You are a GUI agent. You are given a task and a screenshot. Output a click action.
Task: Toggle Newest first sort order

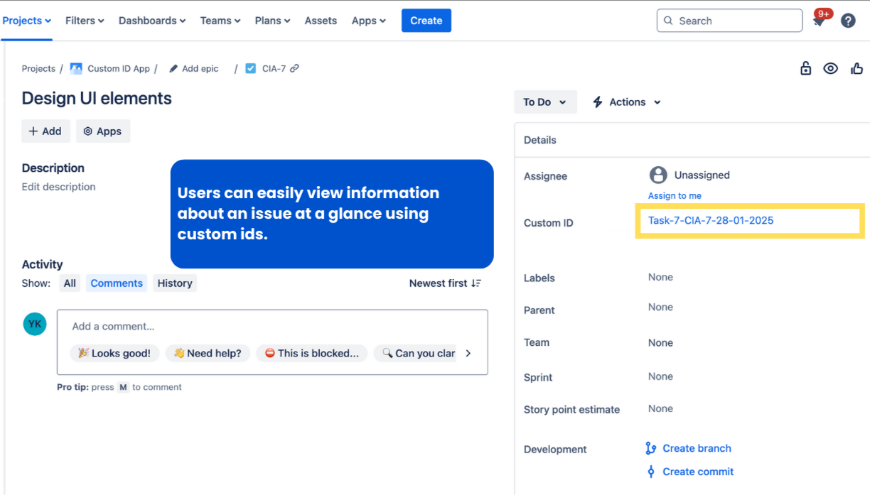(445, 283)
